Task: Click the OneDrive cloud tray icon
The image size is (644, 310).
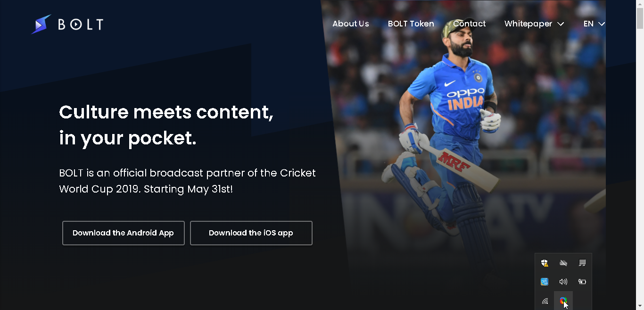Action: (563, 263)
